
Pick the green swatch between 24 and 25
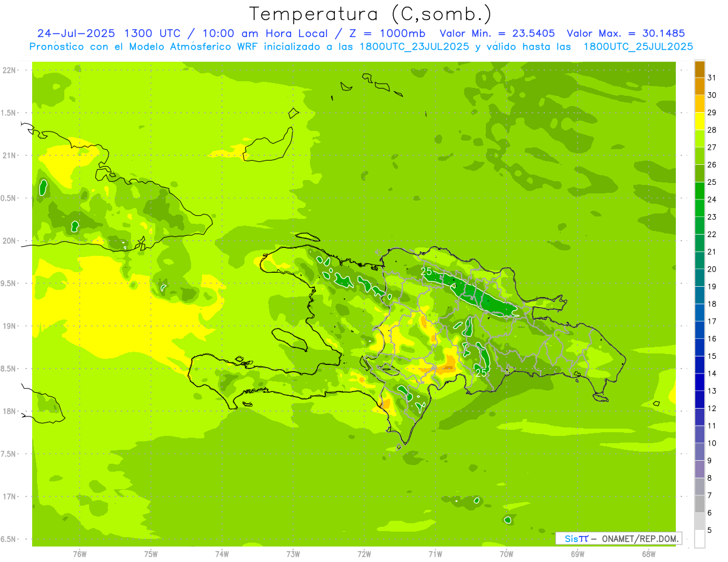(x=699, y=191)
